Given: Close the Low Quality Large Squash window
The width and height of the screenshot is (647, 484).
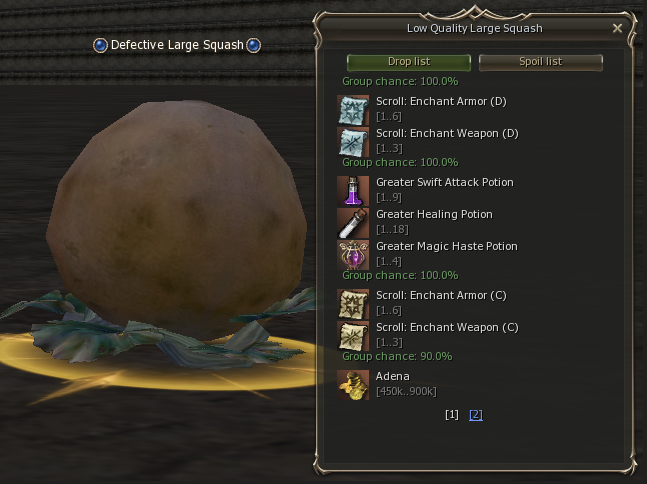Looking at the screenshot, I should click(x=617, y=28).
